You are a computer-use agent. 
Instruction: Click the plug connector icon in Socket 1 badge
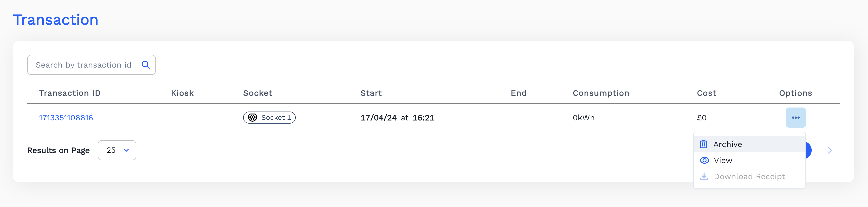pos(252,118)
